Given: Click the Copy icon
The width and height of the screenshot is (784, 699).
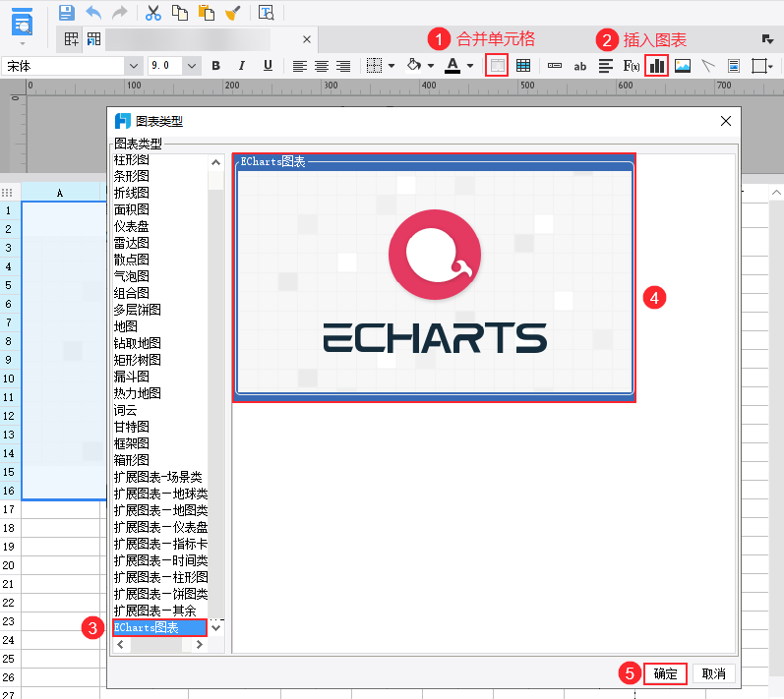Looking at the screenshot, I should 179,13.
